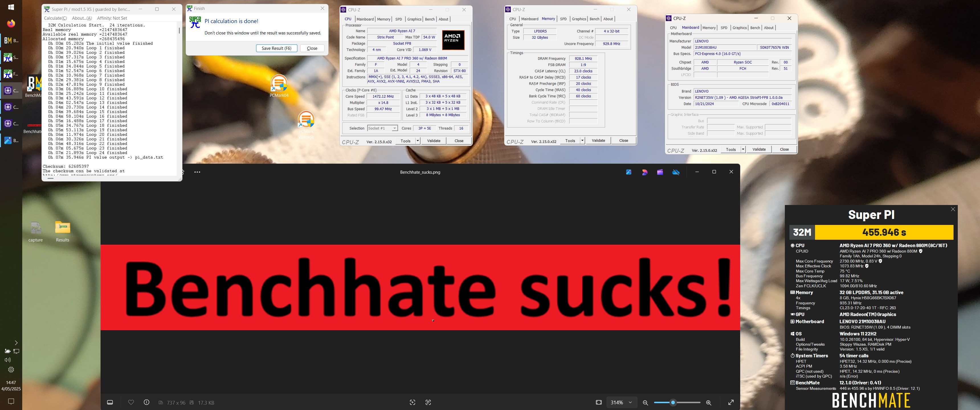980x410 pixels.
Task: Adjust the Photos zoom slider
Action: click(673, 402)
